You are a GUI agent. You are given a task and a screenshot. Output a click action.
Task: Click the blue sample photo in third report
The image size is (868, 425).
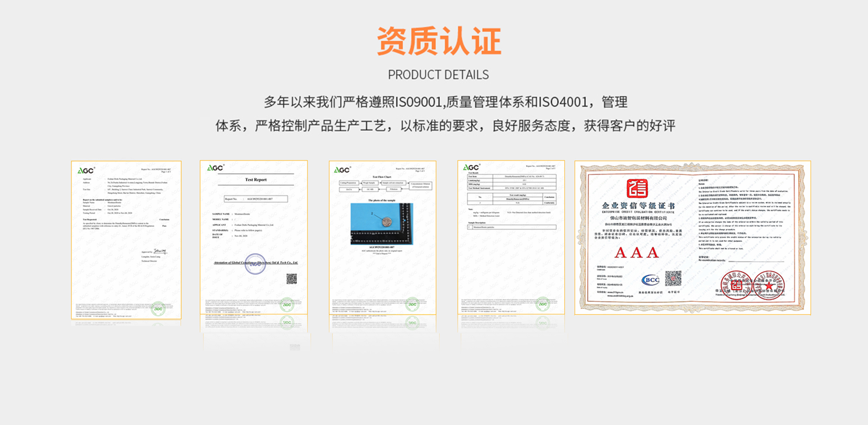(x=382, y=224)
